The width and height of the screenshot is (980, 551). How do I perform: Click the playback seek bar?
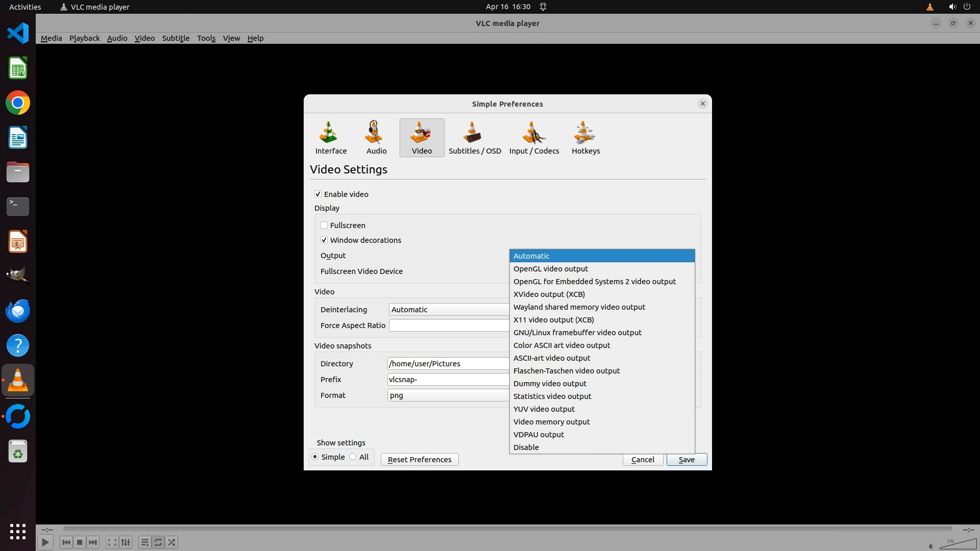[507, 529]
